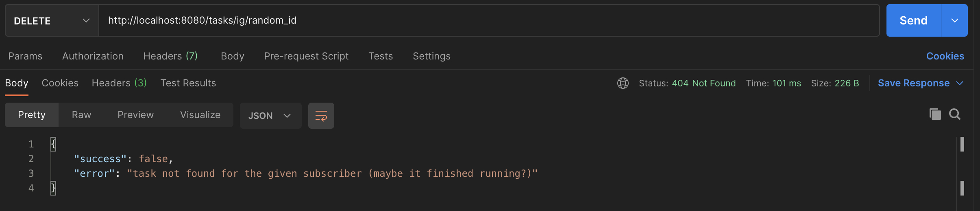This screenshot has width=980, height=211.
Task: Switch to the Params tab
Action: pos(25,56)
